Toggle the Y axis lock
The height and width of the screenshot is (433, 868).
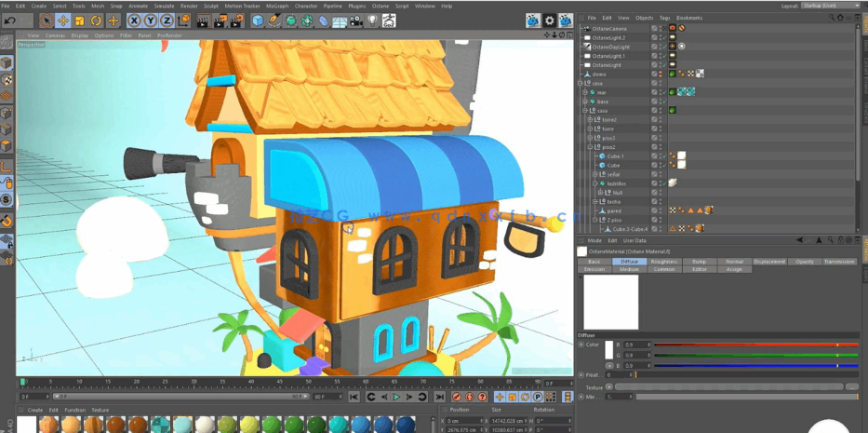pos(151,21)
